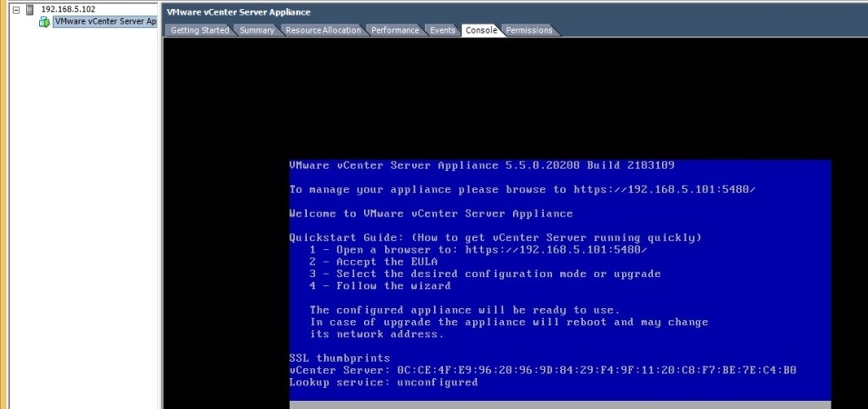Image resolution: width=868 pixels, height=409 pixels.
Task: Show the Events tab
Action: point(442,31)
